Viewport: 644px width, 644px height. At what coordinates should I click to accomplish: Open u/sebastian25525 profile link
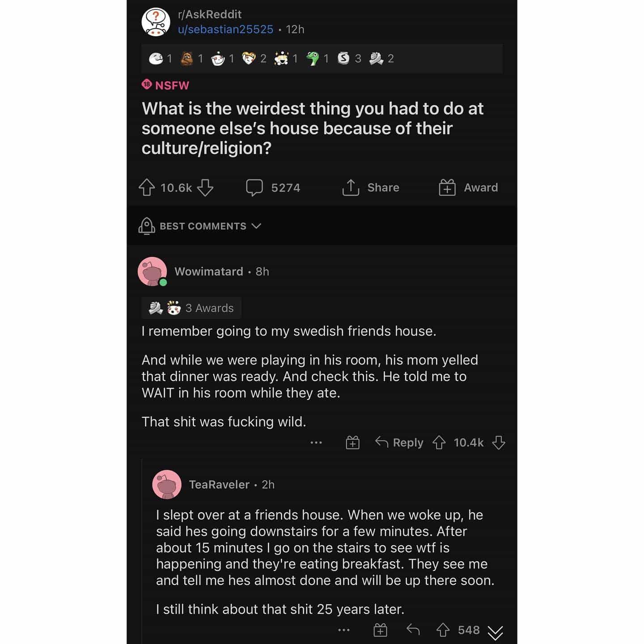tap(225, 30)
